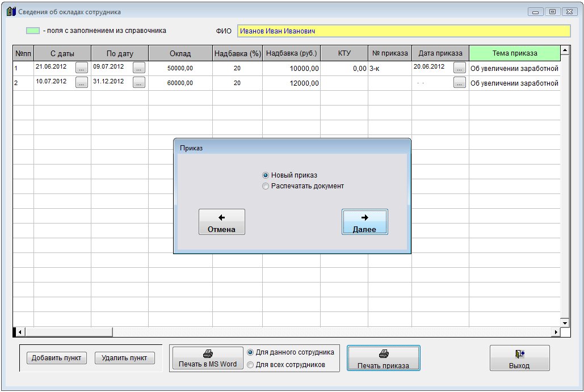Screen dimensions: 584x392
Task: Open date picker for row 1 С даты
Action: (82, 68)
